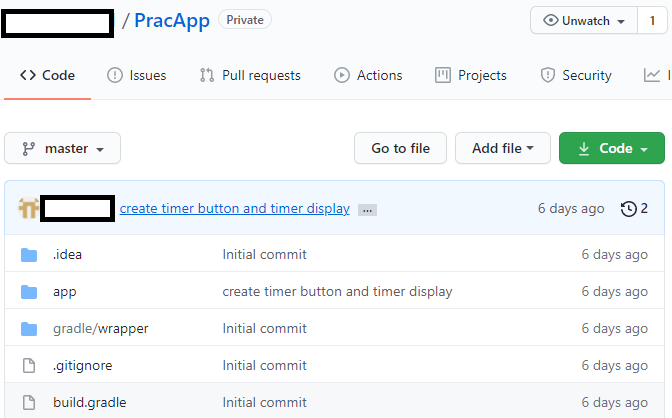
Task: Click the commit history clock icon
Action: pyautogui.click(x=629, y=209)
